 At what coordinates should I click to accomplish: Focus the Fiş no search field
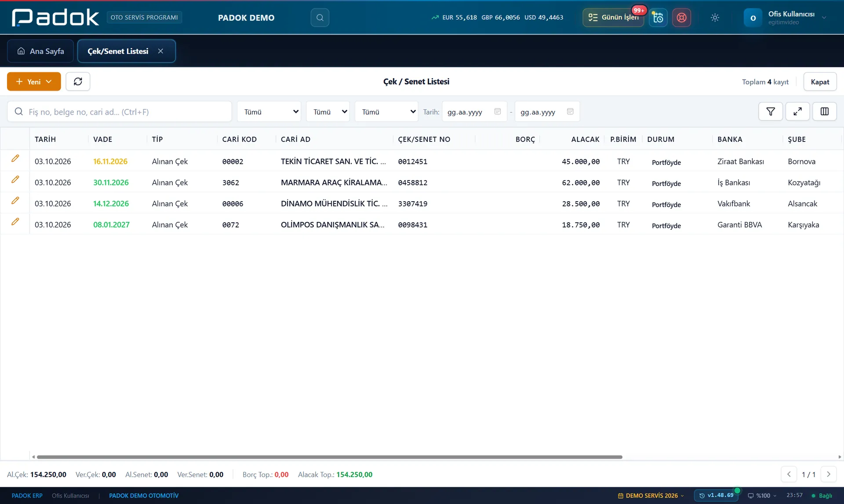120,112
